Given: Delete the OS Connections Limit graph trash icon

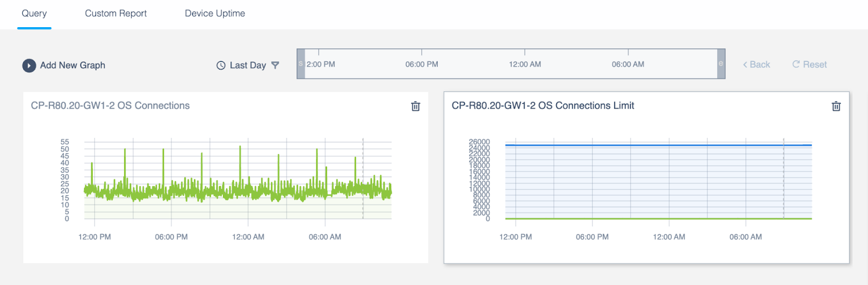Looking at the screenshot, I should click(837, 106).
